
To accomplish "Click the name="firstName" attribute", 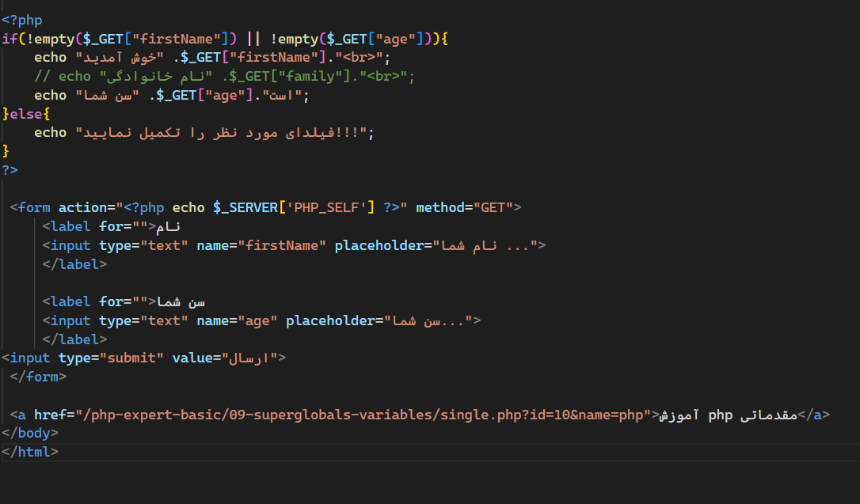I will pyautogui.click(x=261, y=245).
